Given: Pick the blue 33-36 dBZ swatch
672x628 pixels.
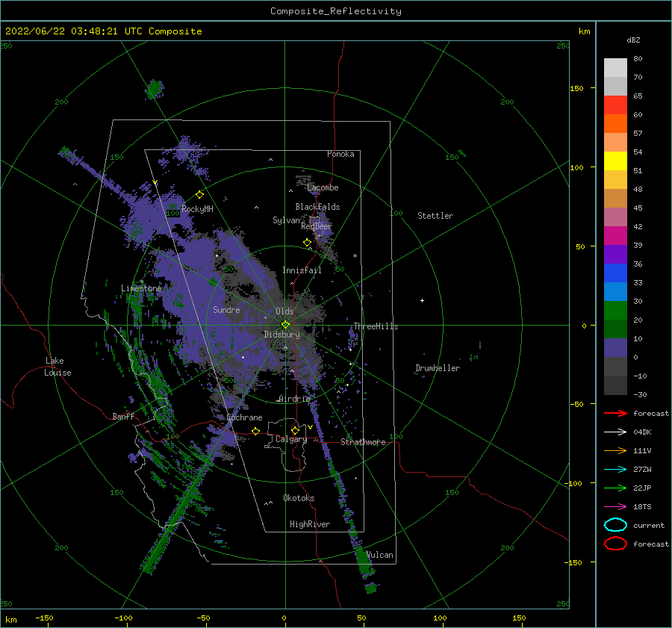Looking at the screenshot, I should [615, 273].
